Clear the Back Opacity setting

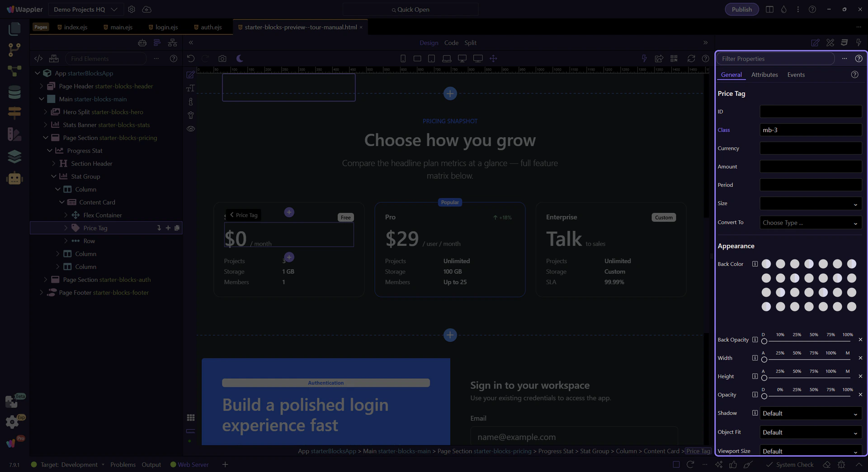point(860,340)
